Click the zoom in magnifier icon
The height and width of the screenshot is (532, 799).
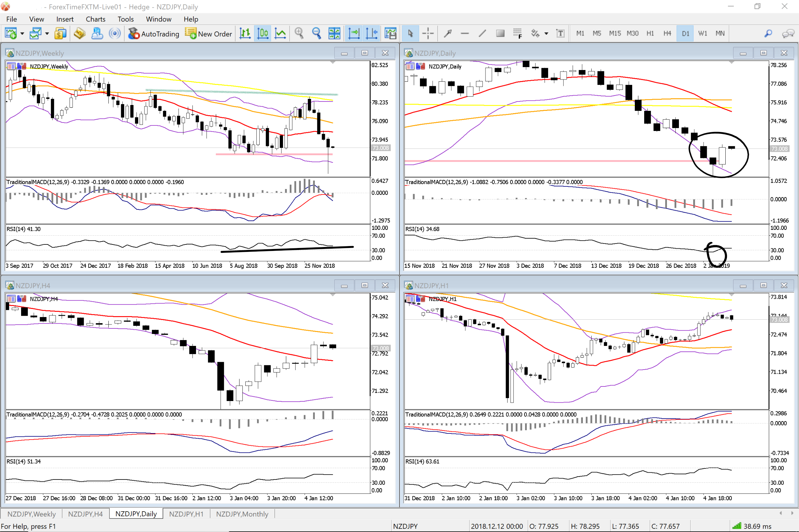(299, 33)
